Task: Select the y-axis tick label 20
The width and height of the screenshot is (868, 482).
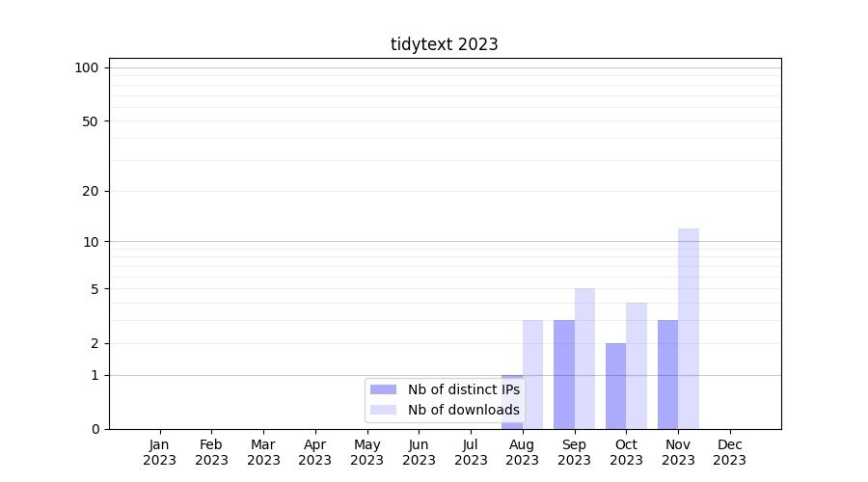Action: click(x=91, y=191)
